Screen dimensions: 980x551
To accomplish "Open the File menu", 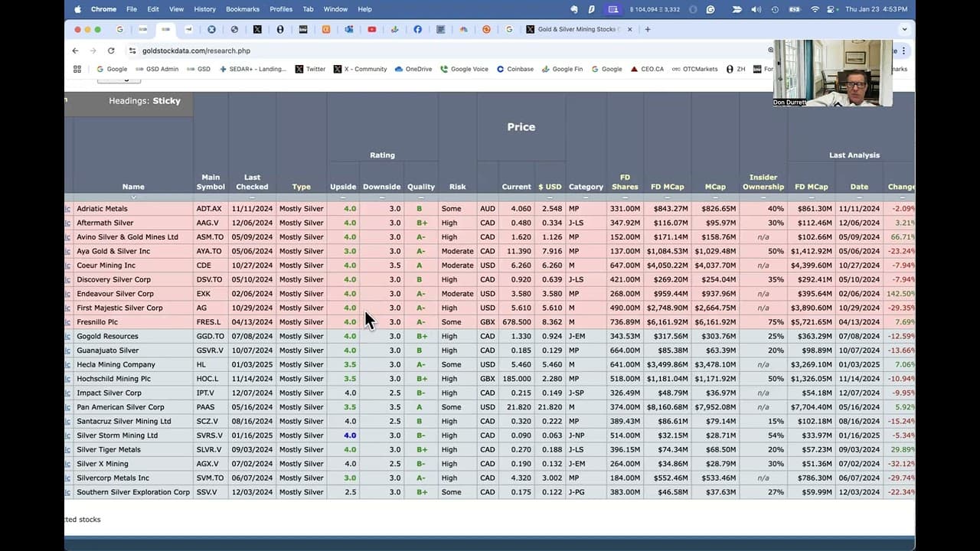I will [x=132, y=9].
